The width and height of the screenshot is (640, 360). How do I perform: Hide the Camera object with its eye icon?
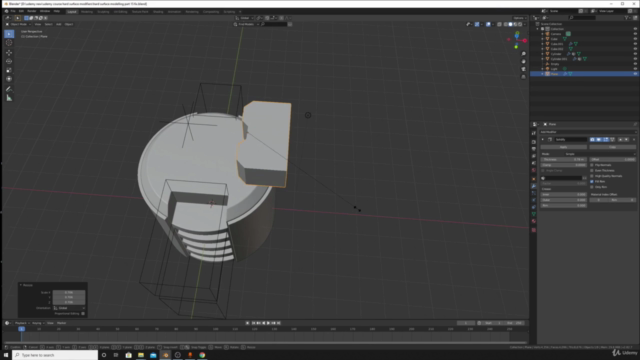tap(635, 34)
